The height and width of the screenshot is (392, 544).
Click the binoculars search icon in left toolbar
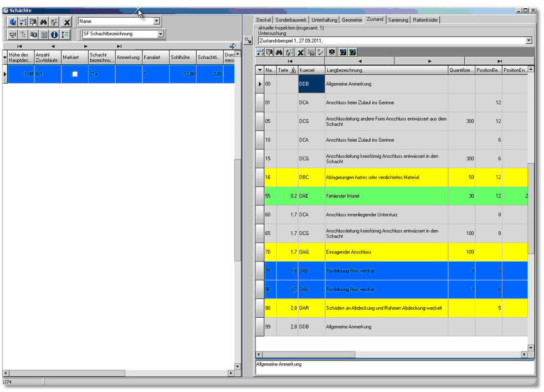(44, 22)
